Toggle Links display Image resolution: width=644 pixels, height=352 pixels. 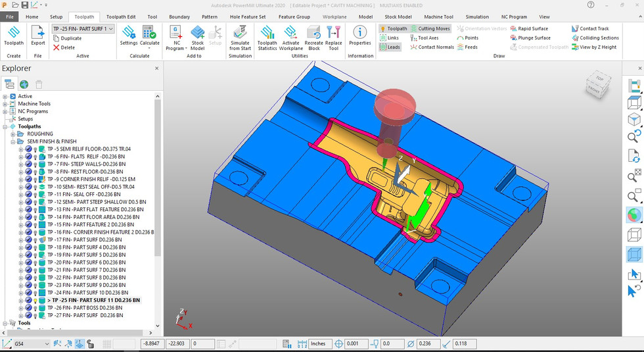(389, 38)
